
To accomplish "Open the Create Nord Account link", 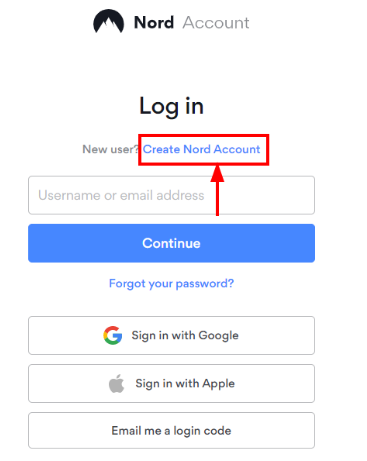I will tap(201, 149).
